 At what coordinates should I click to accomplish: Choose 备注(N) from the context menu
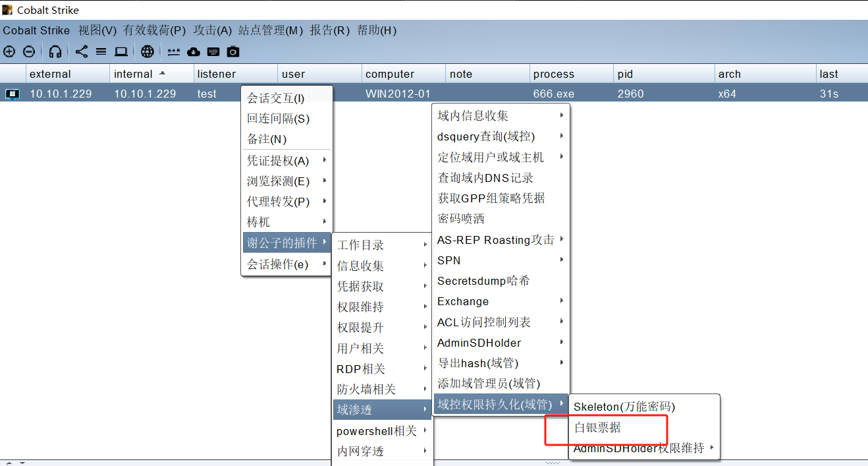point(287,139)
